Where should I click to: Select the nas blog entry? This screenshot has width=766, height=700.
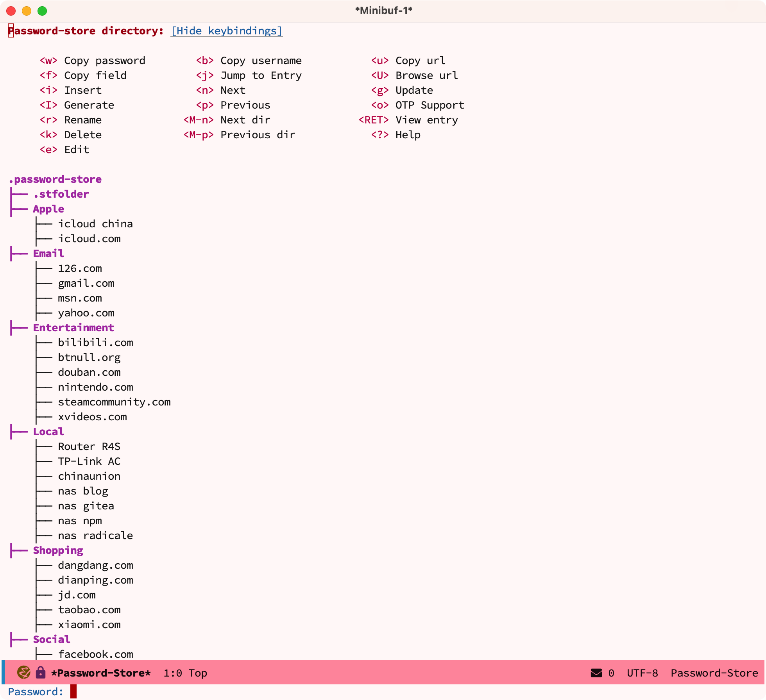(83, 491)
